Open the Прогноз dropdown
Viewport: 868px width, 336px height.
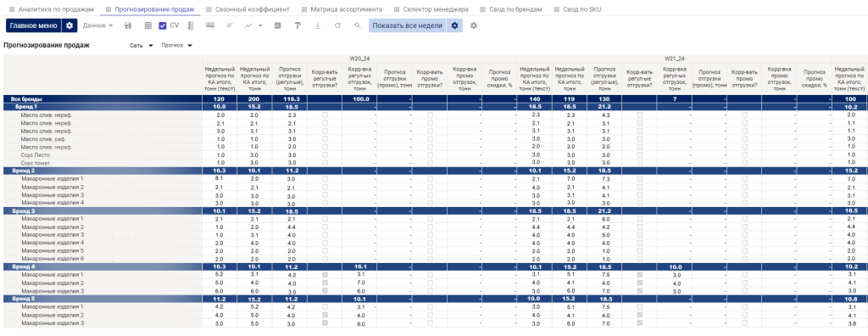[x=176, y=46]
